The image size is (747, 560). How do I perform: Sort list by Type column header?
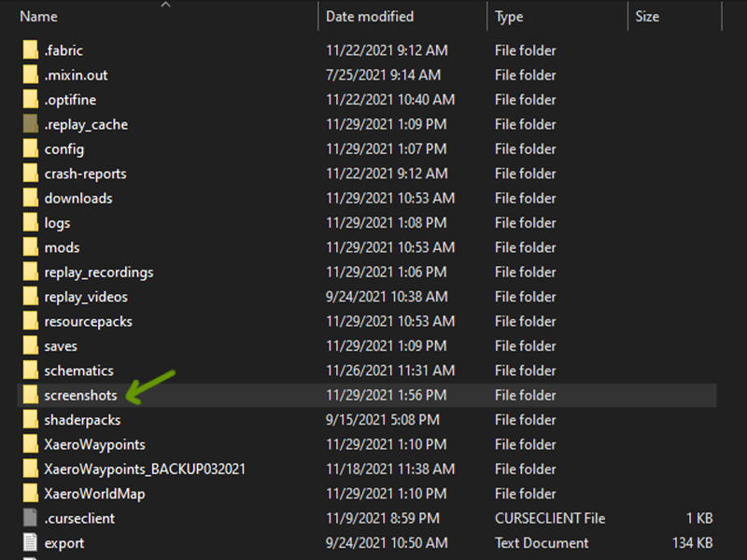pyautogui.click(x=510, y=17)
